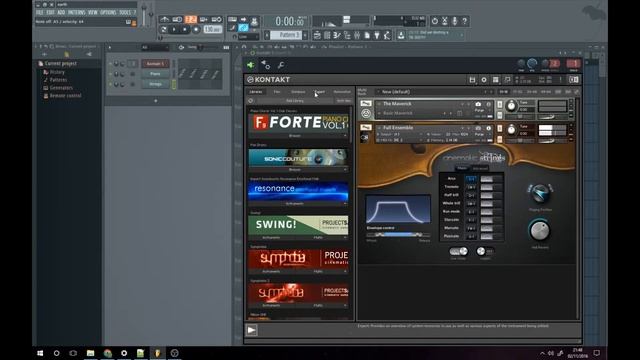Open Chrome from the Windows taskbar

pos(107,353)
